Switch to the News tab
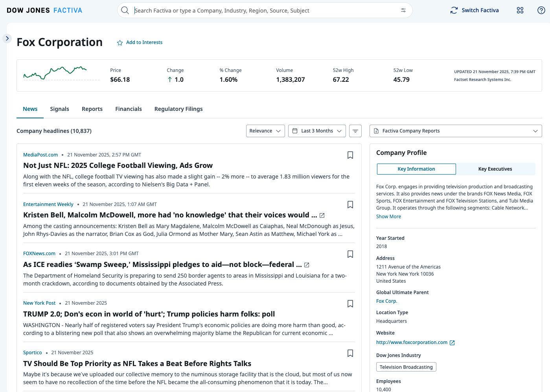Screen dimensions: 550x392 [x=30, y=109]
